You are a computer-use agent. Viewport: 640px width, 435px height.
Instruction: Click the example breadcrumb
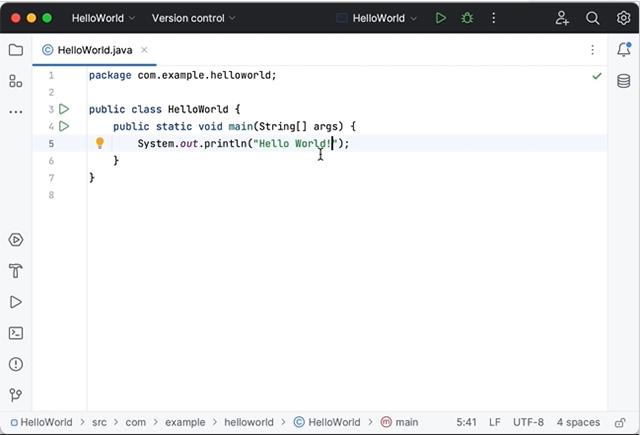point(185,422)
